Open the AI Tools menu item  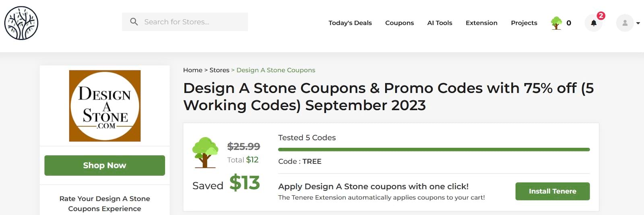(440, 23)
